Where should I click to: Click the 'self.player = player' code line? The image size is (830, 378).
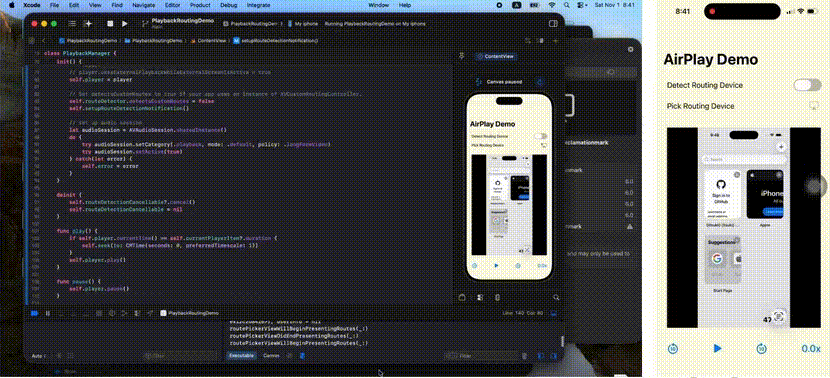(101, 79)
